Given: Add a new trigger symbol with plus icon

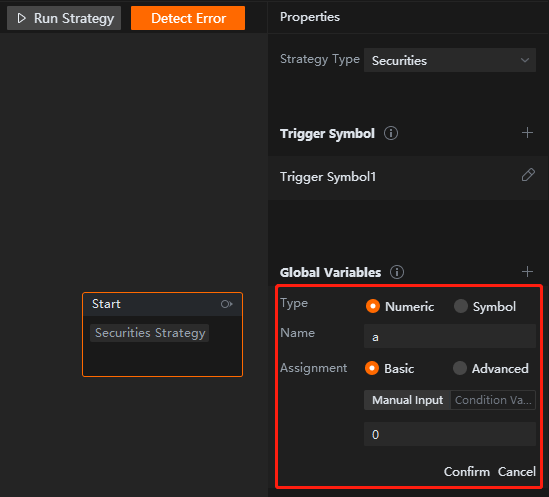Looking at the screenshot, I should (x=527, y=133).
